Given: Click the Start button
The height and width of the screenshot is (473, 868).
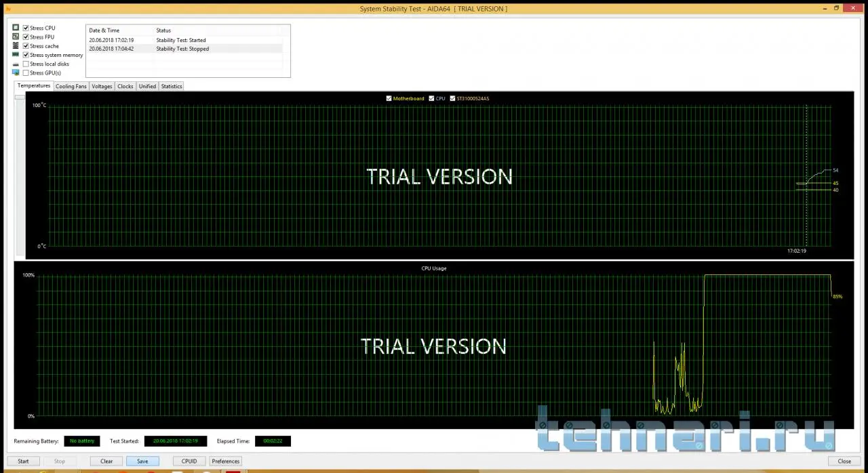Looking at the screenshot, I should coord(23,461).
